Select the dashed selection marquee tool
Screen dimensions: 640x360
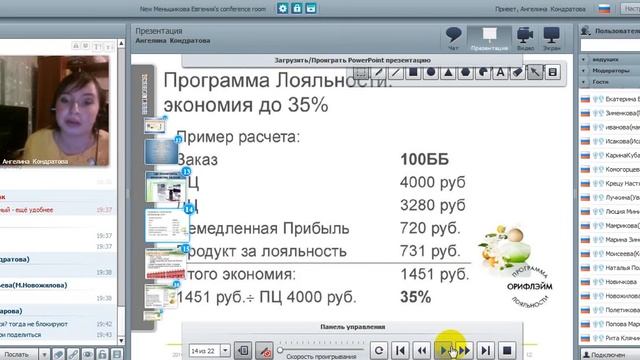click(361, 73)
